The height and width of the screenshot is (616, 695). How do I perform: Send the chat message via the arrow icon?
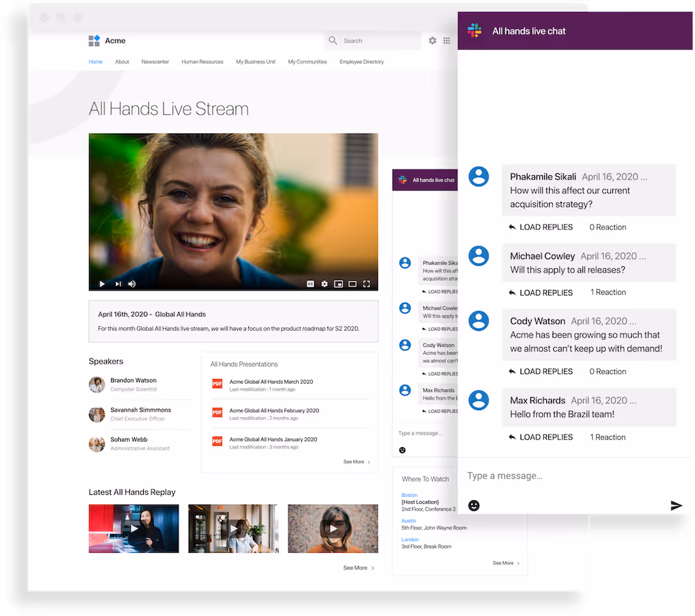[676, 505]
